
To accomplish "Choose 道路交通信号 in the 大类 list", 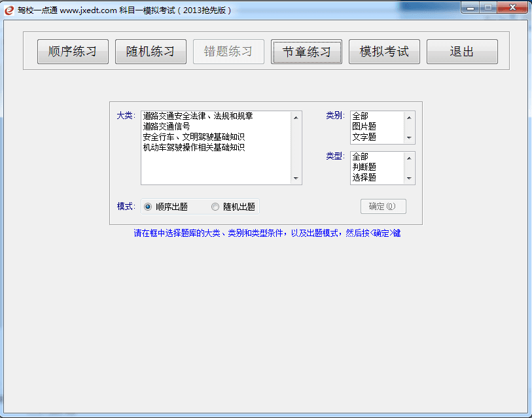I will (x=166, y=126).
